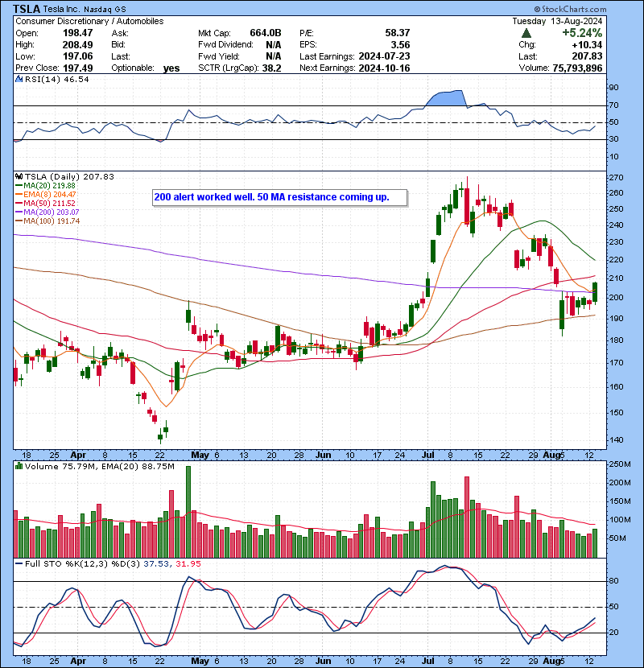Click the TSLA ticker symbol in header

pyautogui.click(x=27, y=9)
